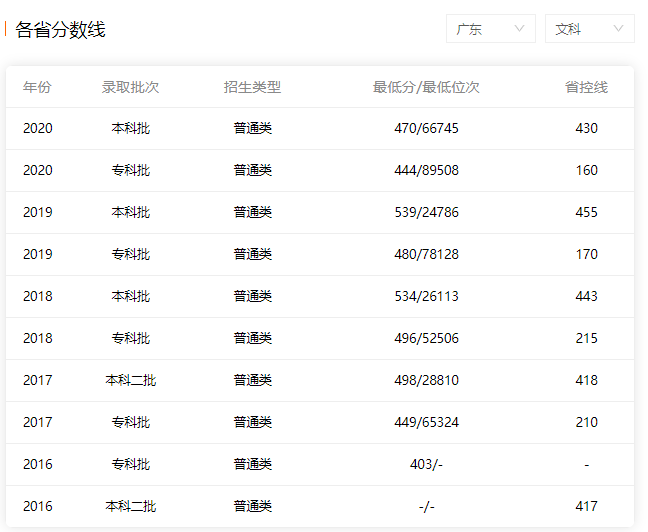This screenshot has width=648, height=532.
Task: Click the 2017 本科二批 batch cell
Action: 131,380
